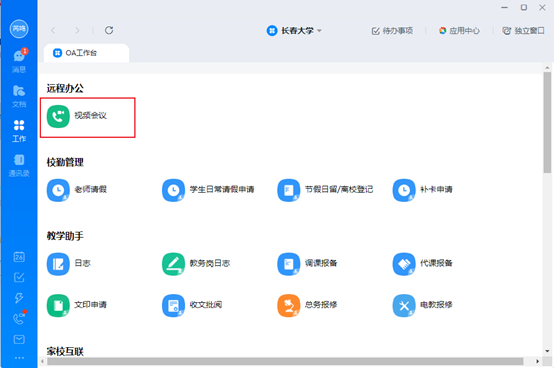Close the window

[542, 7]
